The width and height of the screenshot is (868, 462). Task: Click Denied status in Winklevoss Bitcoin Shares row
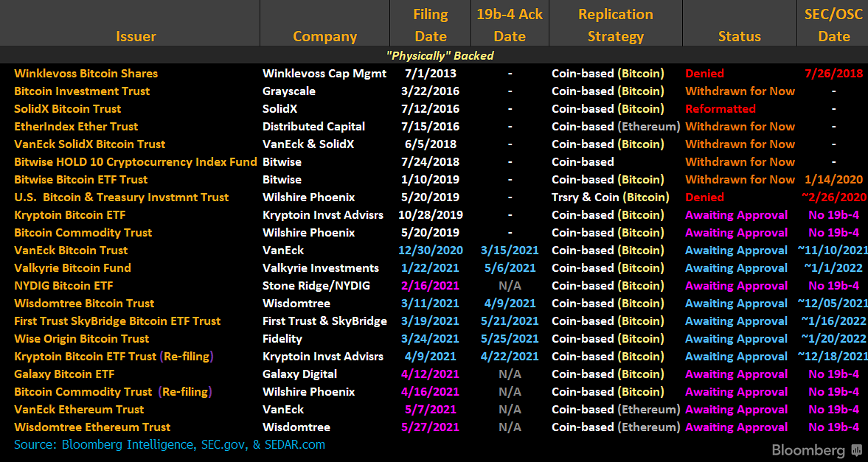tap(705, 73)
